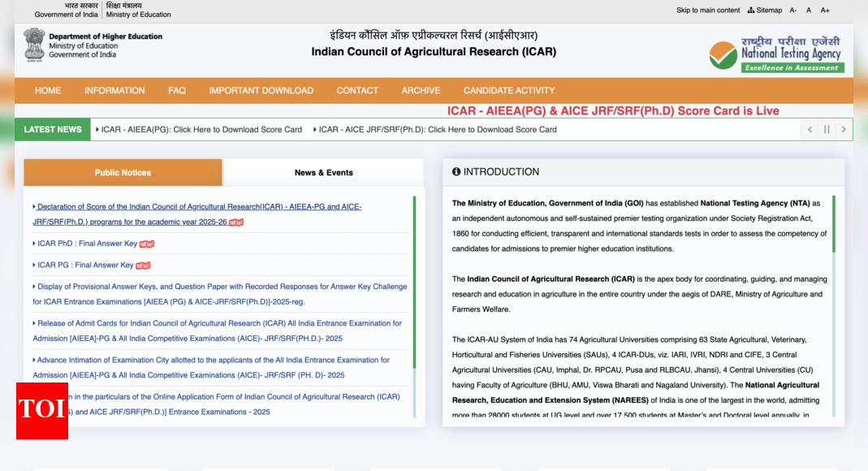
Task: Click the Government of India emblem
Action: (x=34, y=45)
